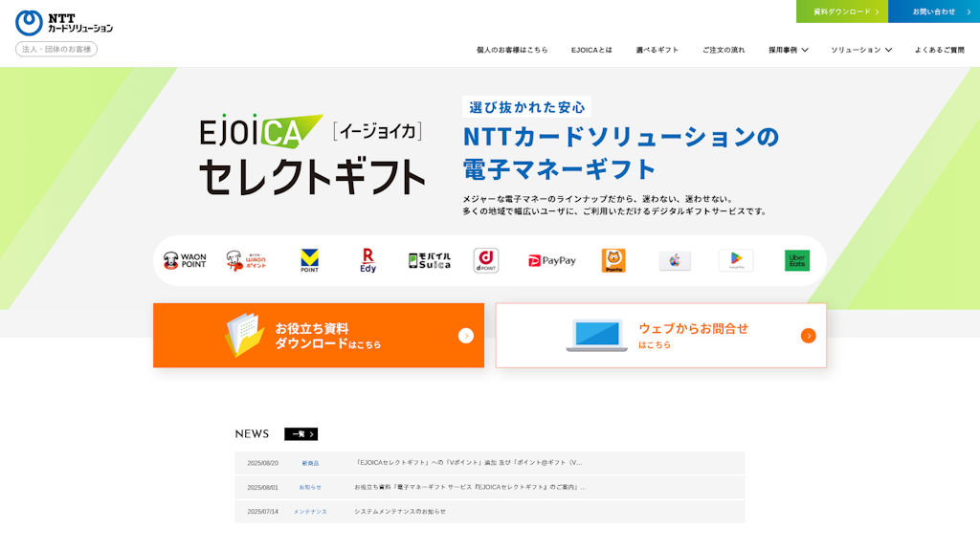Screen dimensions: 980x551
Task: Click the laptop icon in inquiry banner
Action: [x=597, y=336]
